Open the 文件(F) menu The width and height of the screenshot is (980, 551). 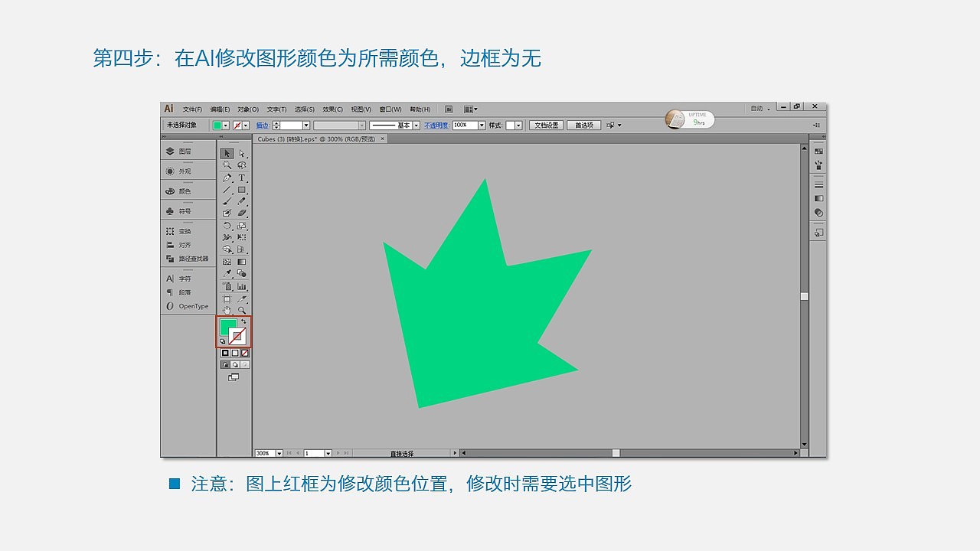192,109
